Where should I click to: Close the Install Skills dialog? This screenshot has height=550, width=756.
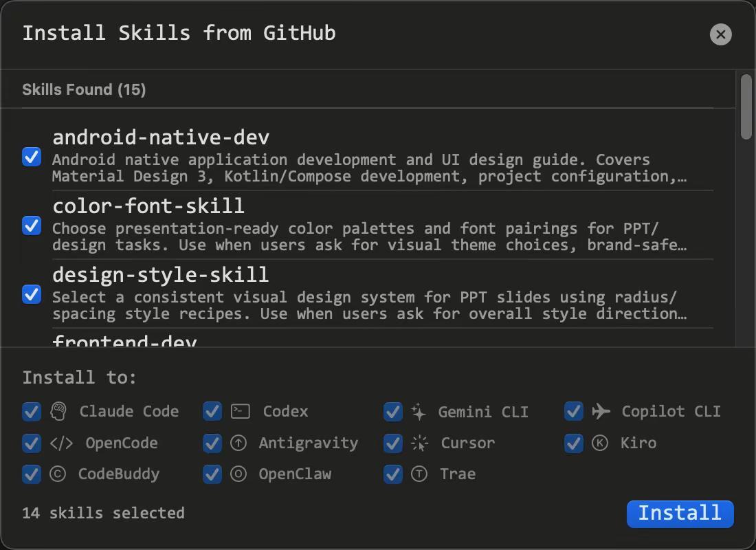[x=720, y=34]
